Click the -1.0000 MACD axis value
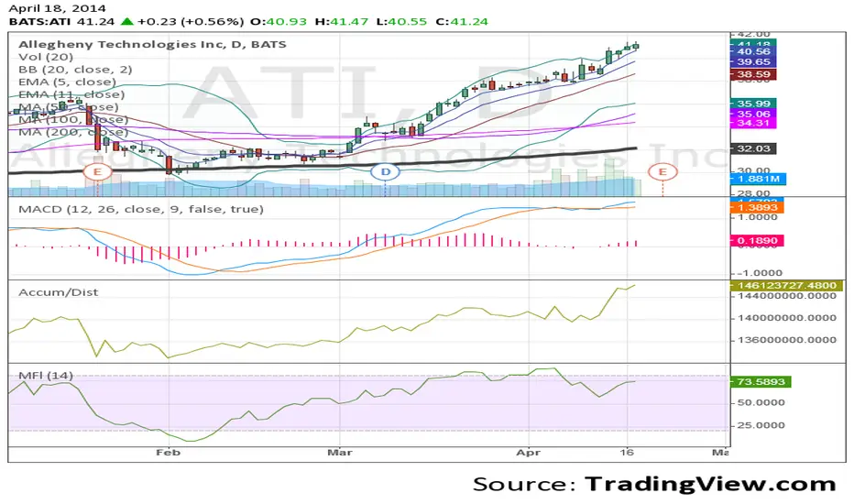The width and height of the screenshot is (854, 504). click(x=758, y=273)
